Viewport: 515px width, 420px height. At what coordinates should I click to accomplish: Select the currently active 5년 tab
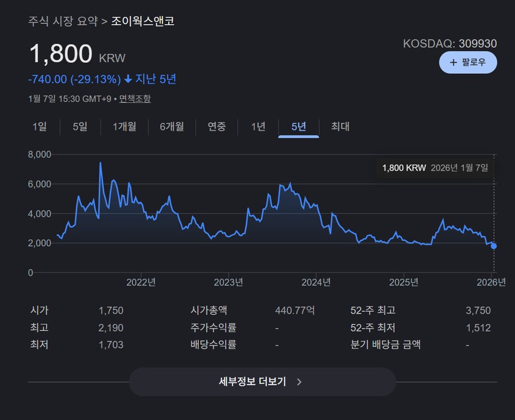[x=298, y=127]
